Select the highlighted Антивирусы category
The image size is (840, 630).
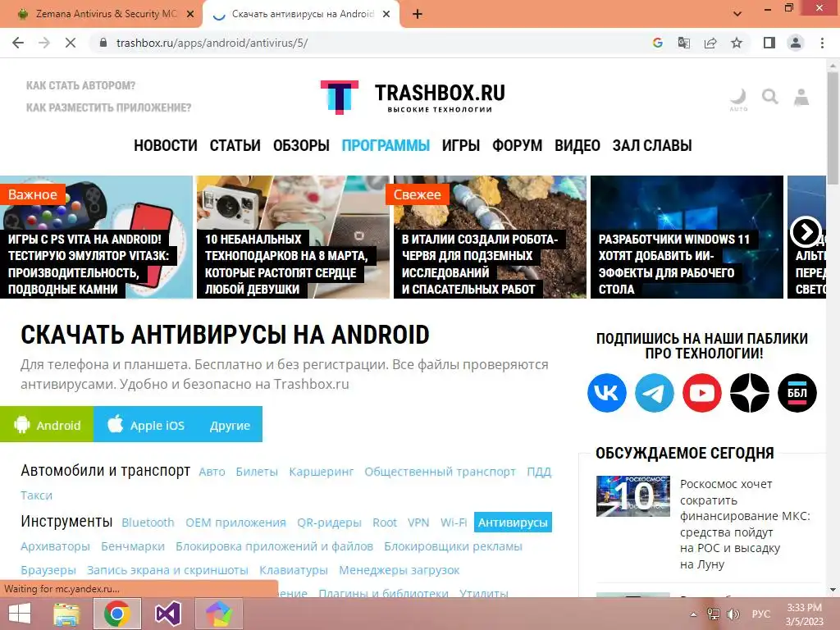point(513,523)
